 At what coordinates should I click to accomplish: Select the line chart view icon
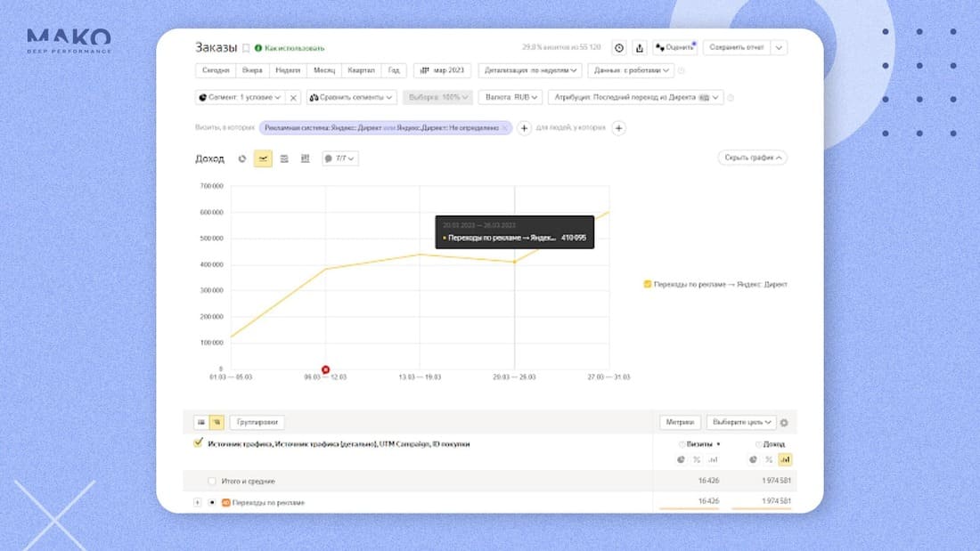(x=263, y=158)
